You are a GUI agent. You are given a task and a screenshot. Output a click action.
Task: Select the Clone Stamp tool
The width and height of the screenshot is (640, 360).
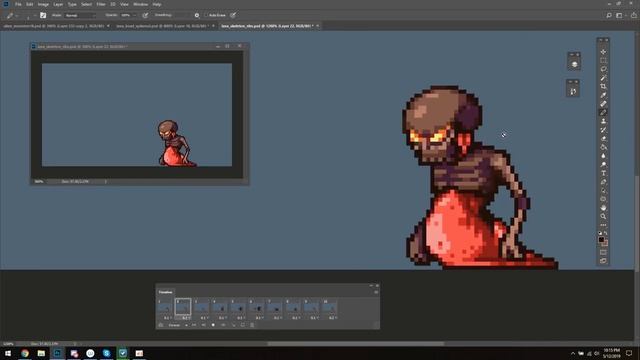603,121
